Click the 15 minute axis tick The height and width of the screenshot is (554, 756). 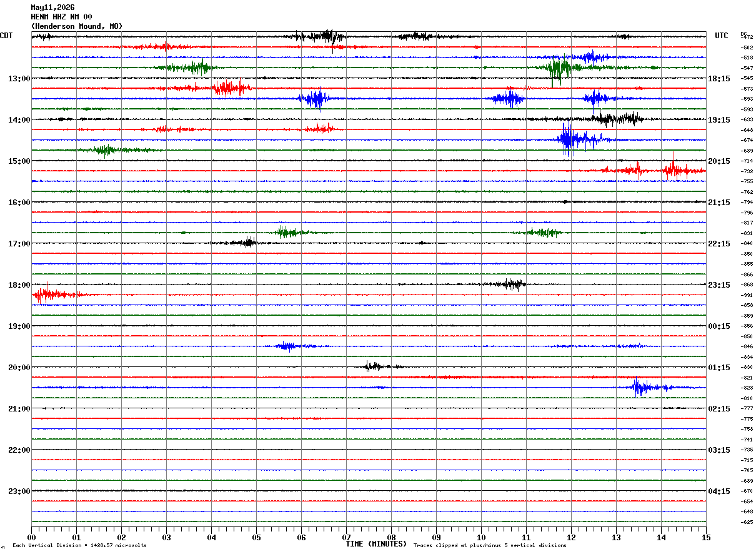pyautogui.click(x=706, y=537)
